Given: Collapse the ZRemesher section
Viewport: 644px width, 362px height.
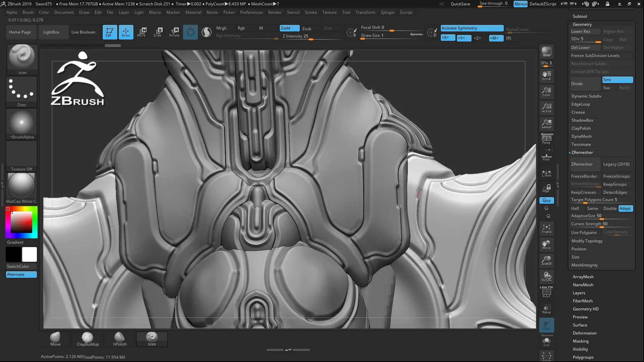Looking at the screenshot, I should tap(582, 153).
